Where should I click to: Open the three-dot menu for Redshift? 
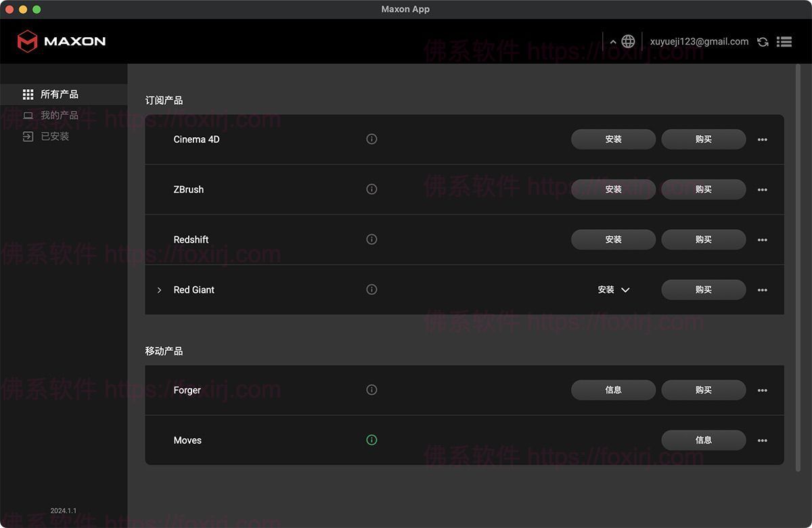point(763,240)
